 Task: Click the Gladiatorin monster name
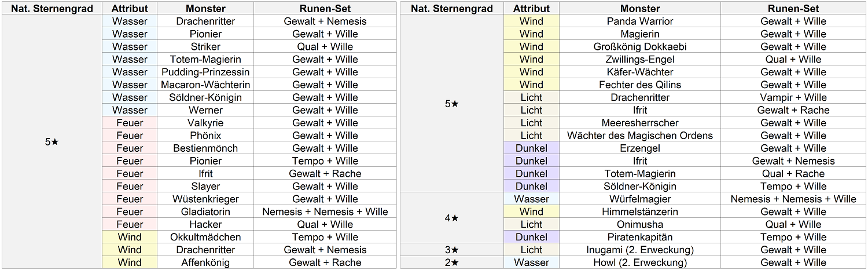[205, 212]
